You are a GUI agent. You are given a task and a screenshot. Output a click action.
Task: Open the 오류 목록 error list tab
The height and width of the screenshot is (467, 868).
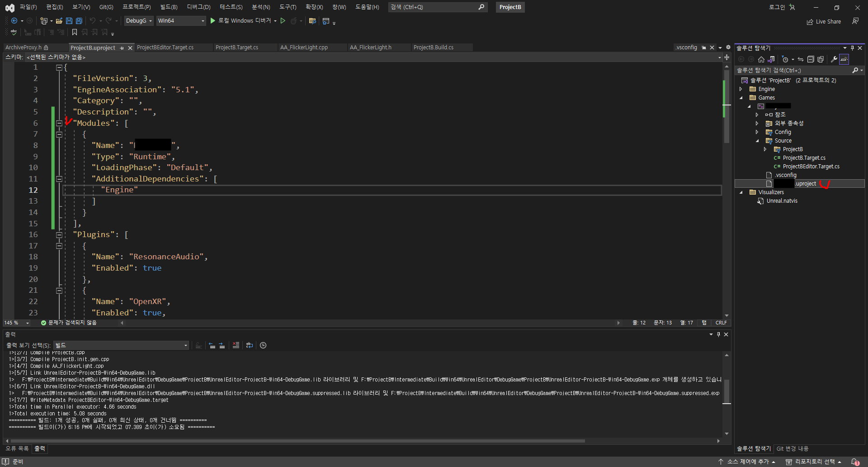(x=17, y=448)
